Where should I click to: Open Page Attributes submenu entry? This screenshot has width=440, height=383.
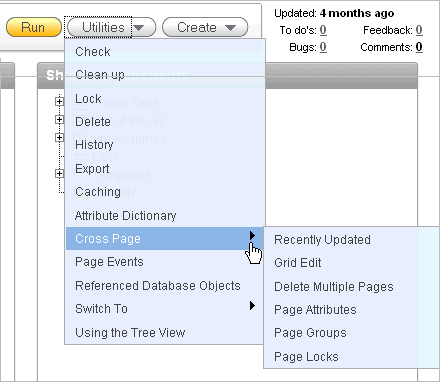tap(352, 310)
